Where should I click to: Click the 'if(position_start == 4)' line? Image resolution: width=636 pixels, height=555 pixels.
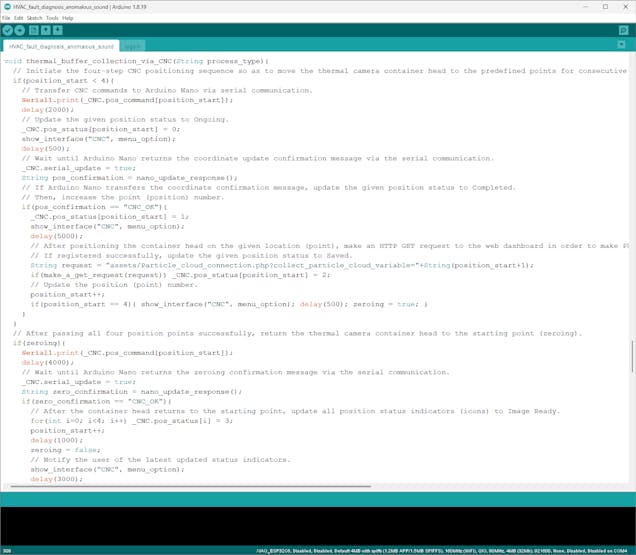[229, 304]
